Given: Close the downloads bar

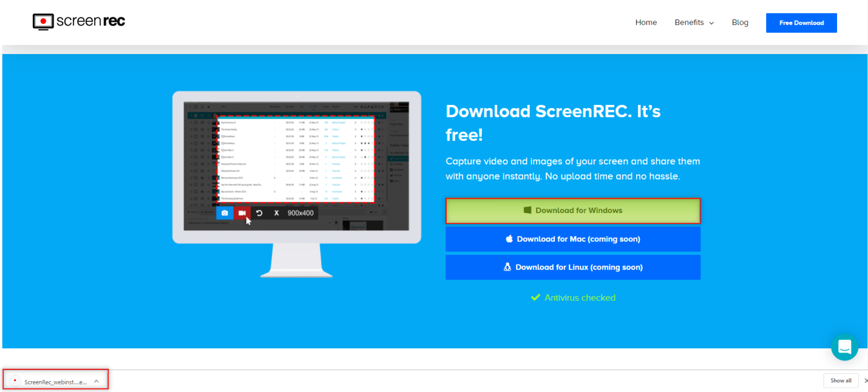Looking at the screenshot, I should tap(866, 380).
